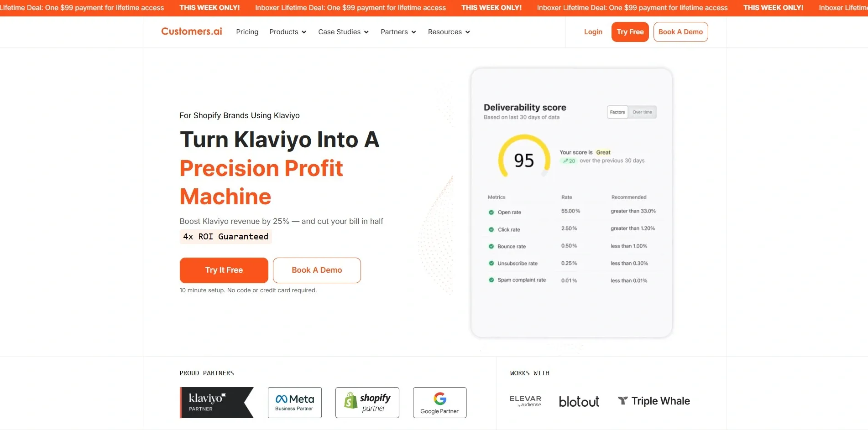Image resolution: width=868 pixels, height=430 pixels.
Task: Click the Login link
Action: [593, 32]
